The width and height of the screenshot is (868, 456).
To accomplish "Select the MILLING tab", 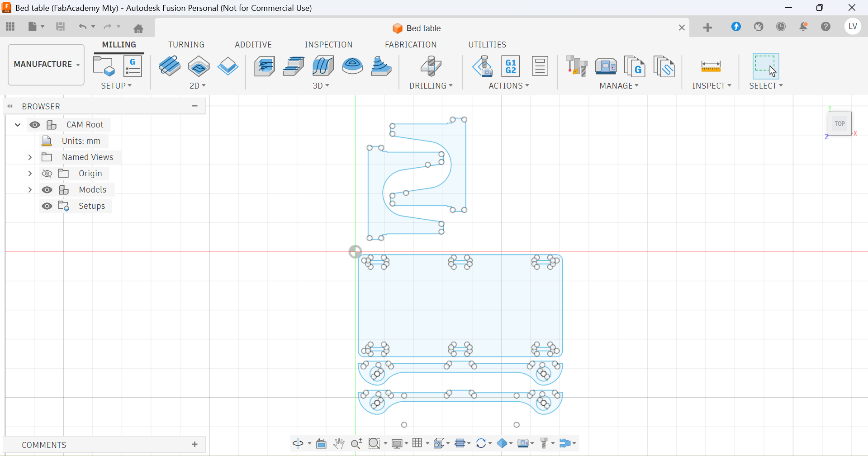I will click(119, 45).
